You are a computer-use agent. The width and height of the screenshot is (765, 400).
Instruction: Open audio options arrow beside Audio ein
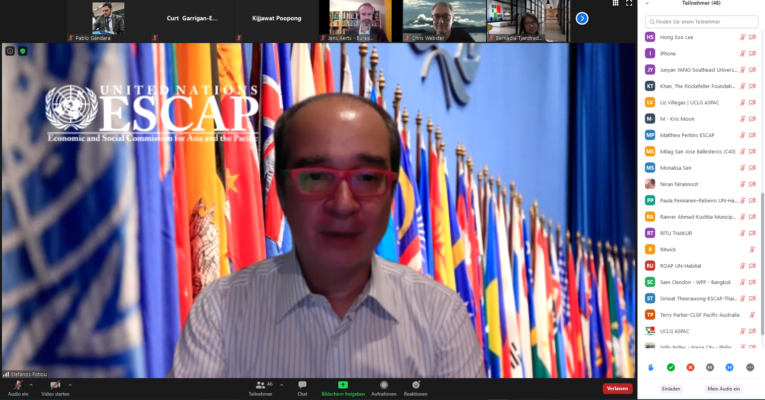[31, 385]
